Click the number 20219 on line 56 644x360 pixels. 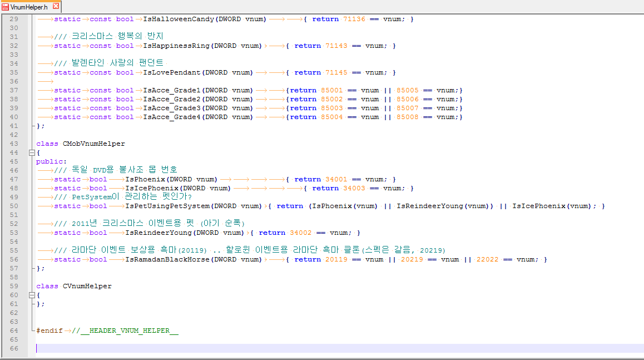[412, 259]
